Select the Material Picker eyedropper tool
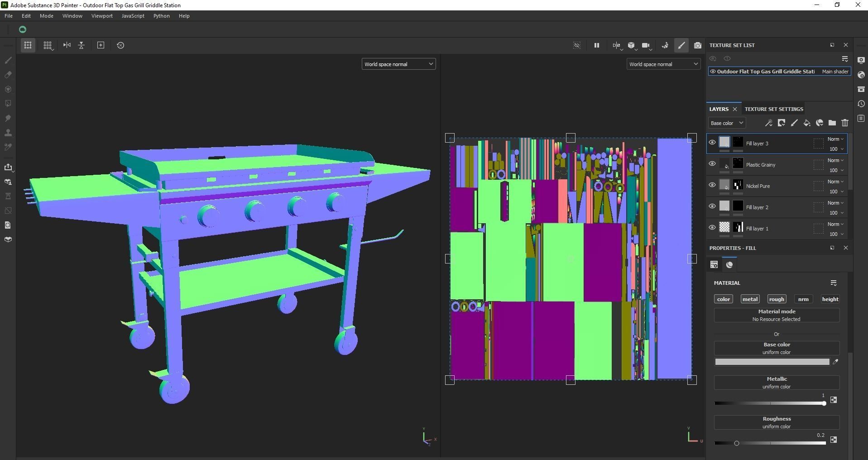Screen dimensions: 868x460 8,147
